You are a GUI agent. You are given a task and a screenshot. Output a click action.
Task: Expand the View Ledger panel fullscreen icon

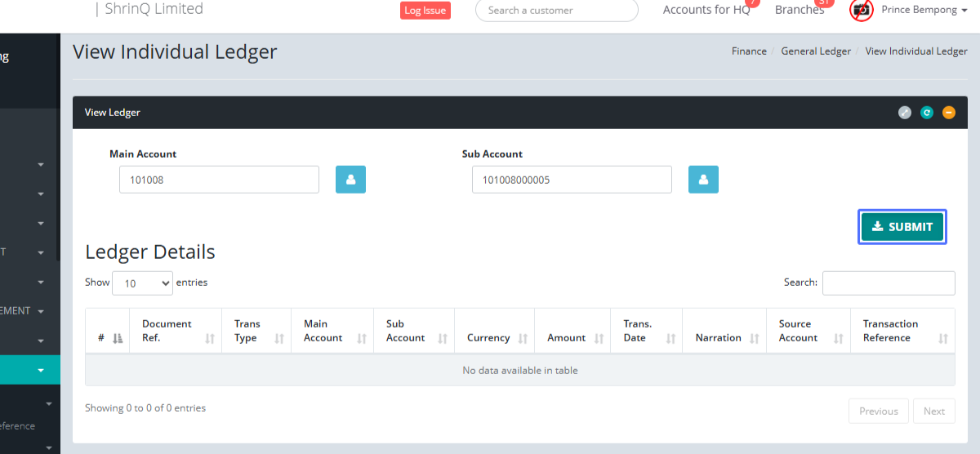905,113
